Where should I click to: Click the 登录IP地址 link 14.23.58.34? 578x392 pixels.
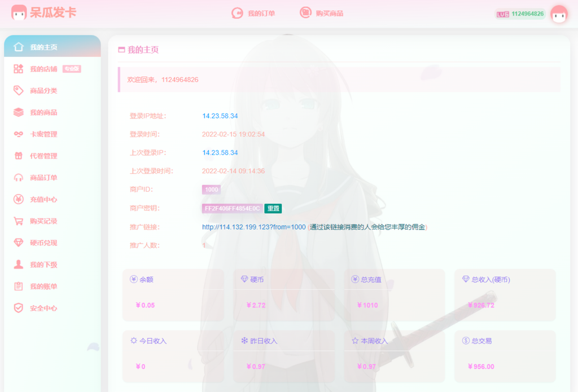pos(220,116)
